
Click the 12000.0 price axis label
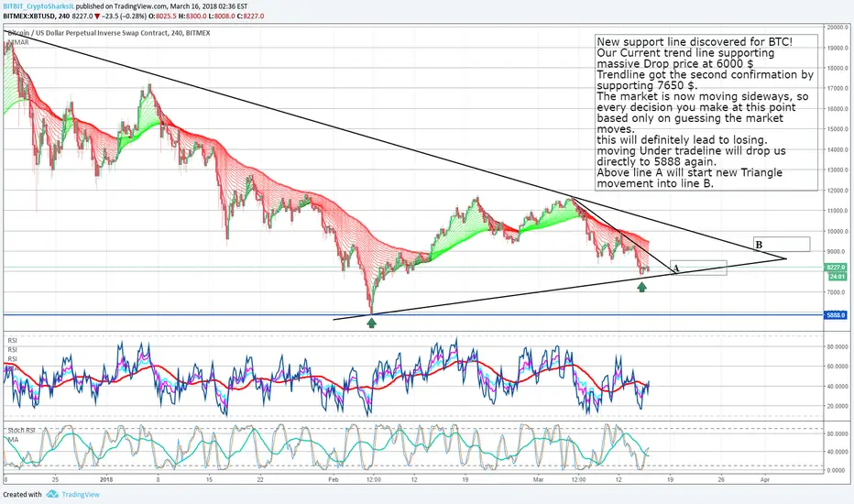click(838, 191)
